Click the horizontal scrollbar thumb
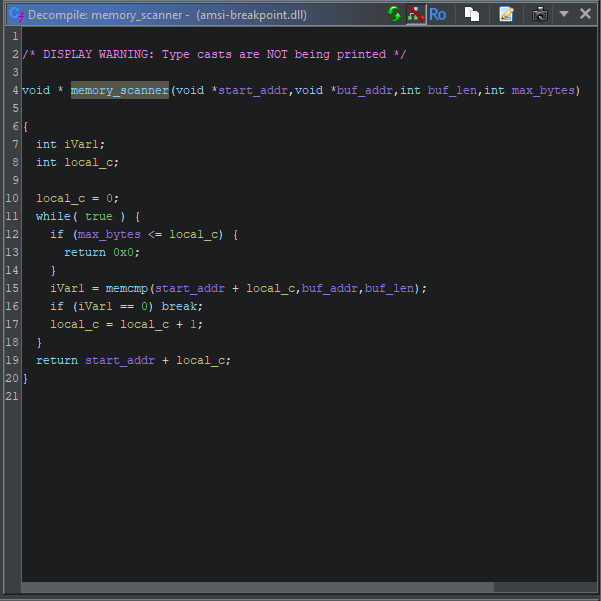Viewport: 601px width, 601px height. coord(258,587)
